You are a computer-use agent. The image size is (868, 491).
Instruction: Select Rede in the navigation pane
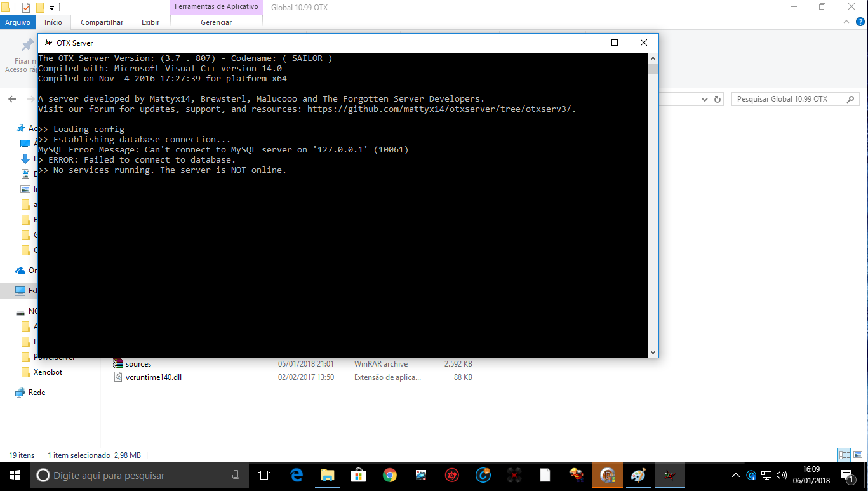pyautogui.click(x=37, y=393)
